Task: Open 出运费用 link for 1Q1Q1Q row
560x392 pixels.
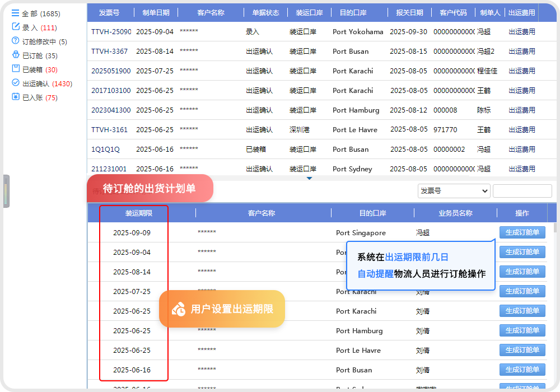Action: coord(522,149)
